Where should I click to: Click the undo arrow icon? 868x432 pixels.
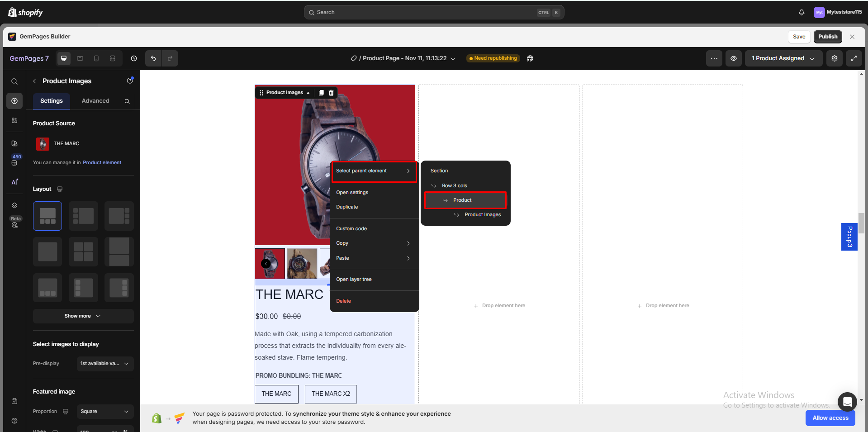click(153, 58)
